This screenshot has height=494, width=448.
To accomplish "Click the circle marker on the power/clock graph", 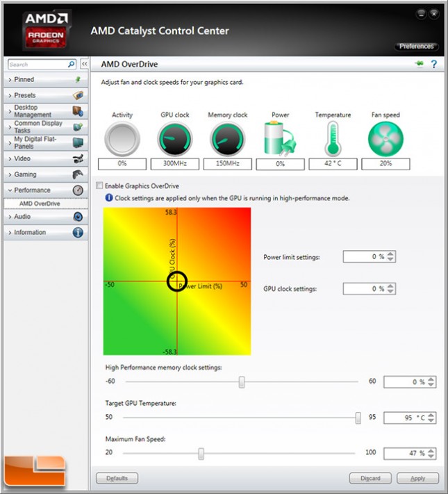I will tap(176, 281).
